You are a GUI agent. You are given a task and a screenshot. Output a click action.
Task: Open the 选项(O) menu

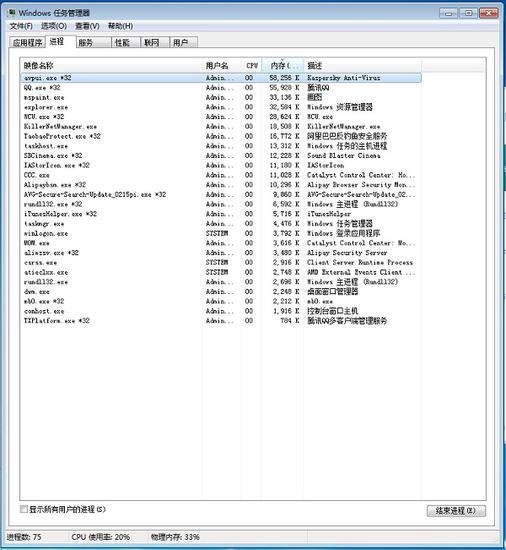54,26
